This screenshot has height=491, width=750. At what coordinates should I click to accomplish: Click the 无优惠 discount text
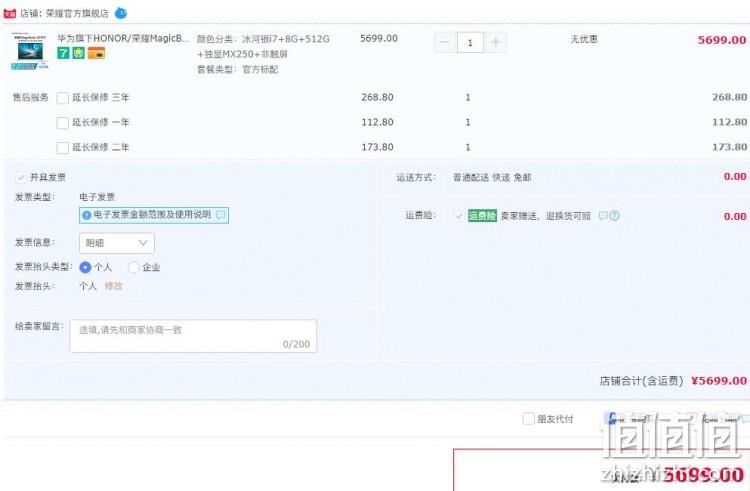(584, 39)
